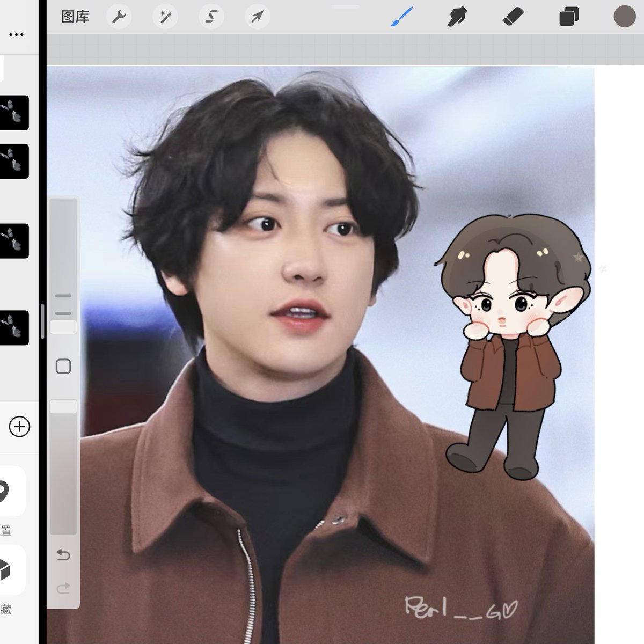Open the second black thumbnail in side panel
644x644 pixels.
coord(13,161)
